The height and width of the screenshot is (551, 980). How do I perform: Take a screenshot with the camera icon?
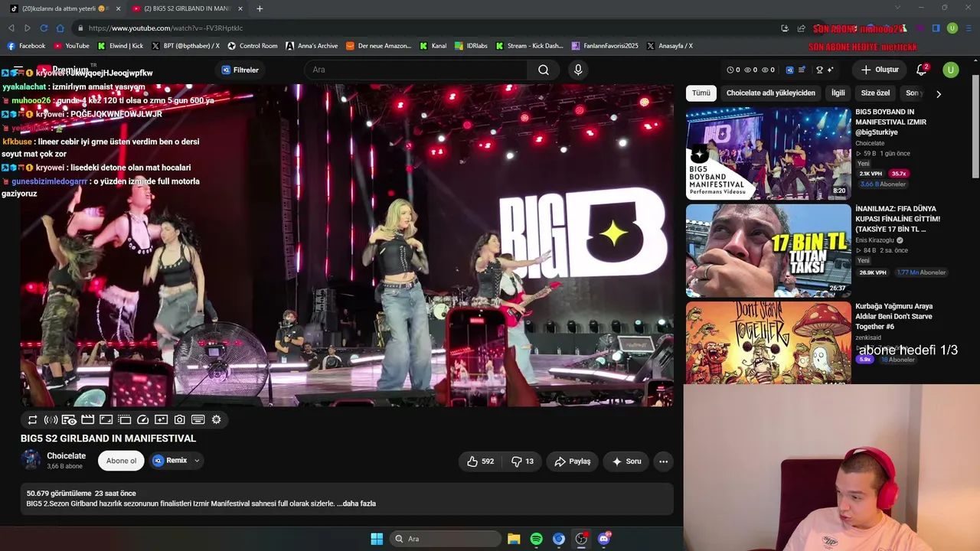tap(179, 419)
